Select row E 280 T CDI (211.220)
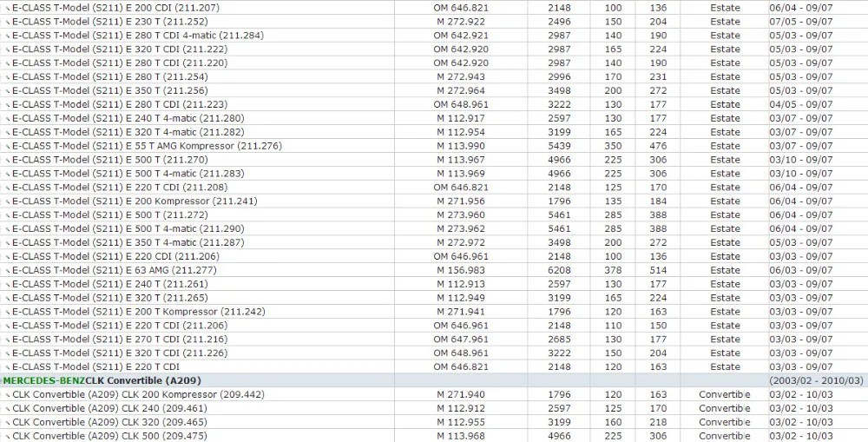 click(434, 63)
